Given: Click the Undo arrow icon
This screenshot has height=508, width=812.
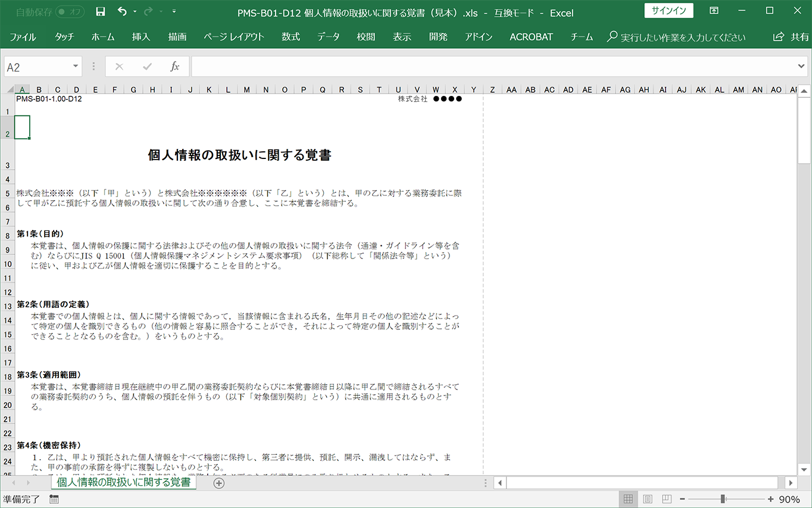Looking at the screenshot, I should click(x=122, y=11).
